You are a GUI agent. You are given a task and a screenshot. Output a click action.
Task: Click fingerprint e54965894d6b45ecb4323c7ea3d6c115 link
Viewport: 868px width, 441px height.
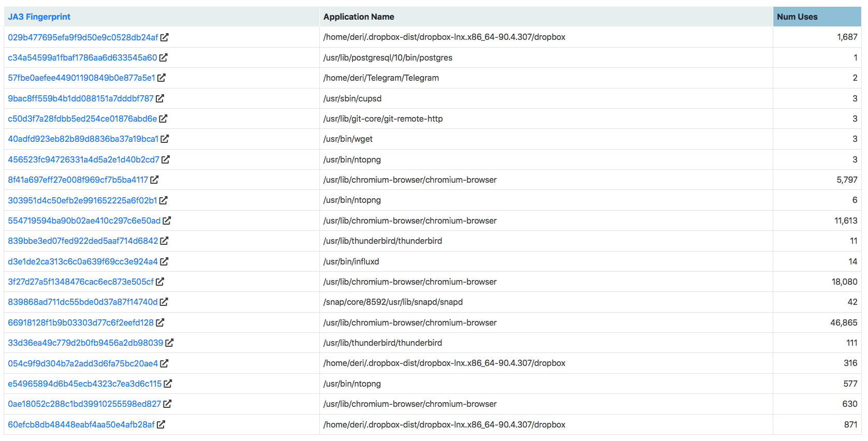point(85,384)
